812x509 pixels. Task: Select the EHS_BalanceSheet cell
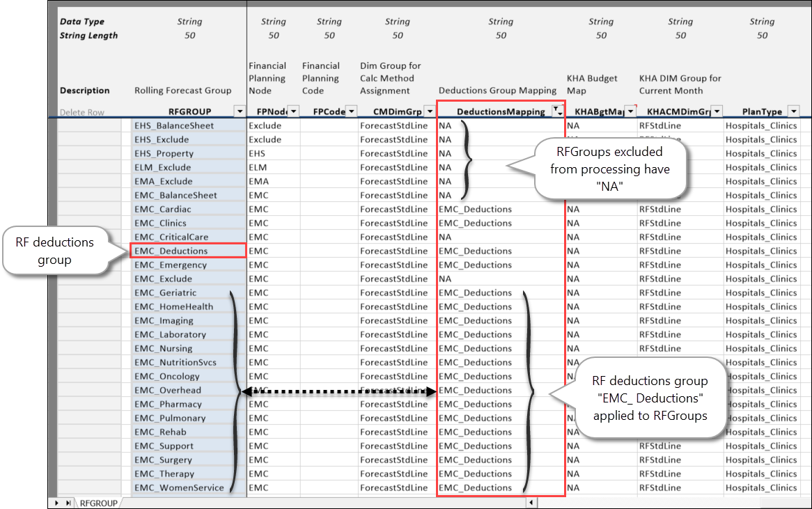(188, 126)
